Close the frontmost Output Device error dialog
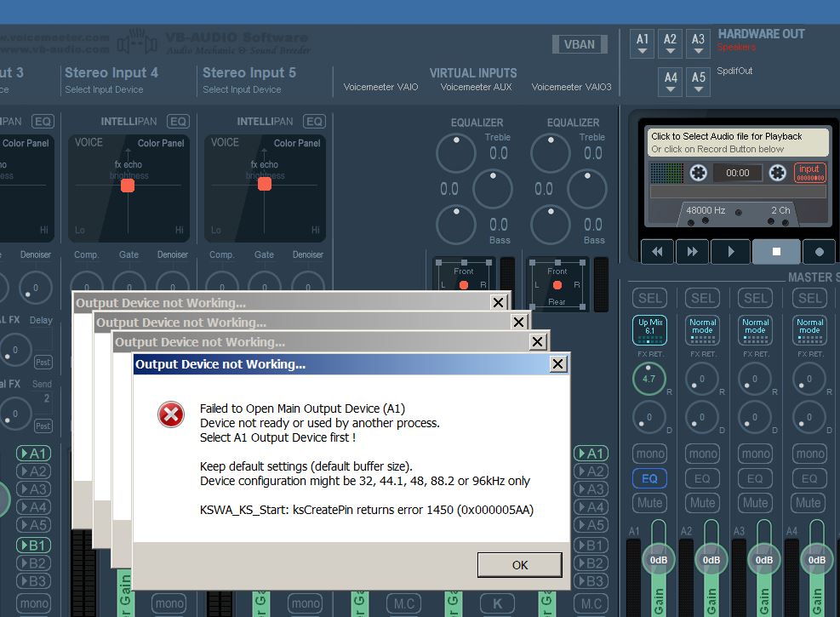This screenshot has height=617, width=840. 557,364
